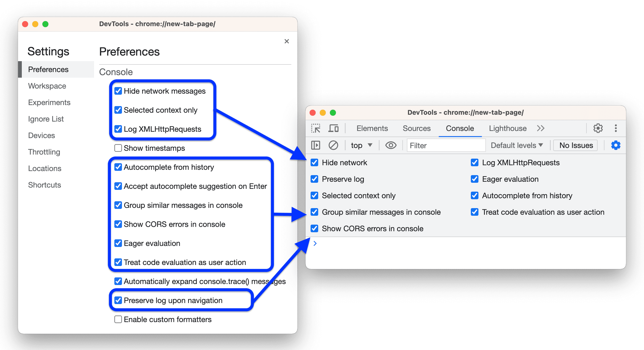Expand the Console tab overflow chevron

click(x=541, y=128)
